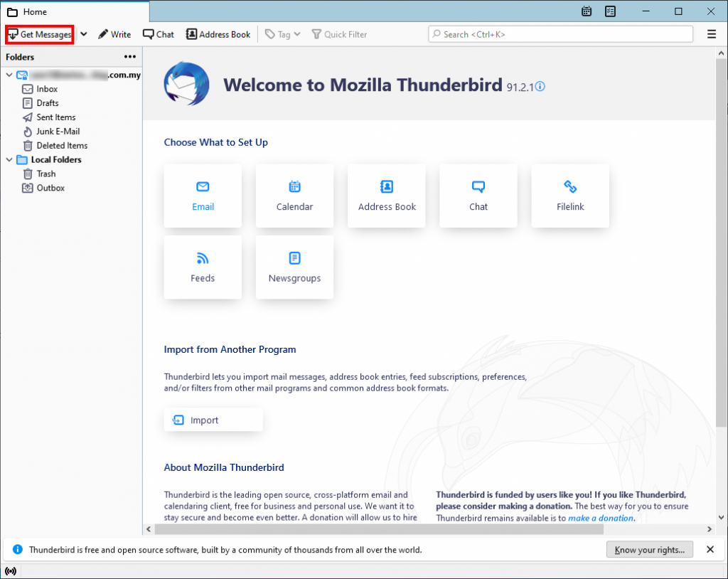
Task: Click the vertical scrollbar thumb of welcome page
Action: [721, 243]
